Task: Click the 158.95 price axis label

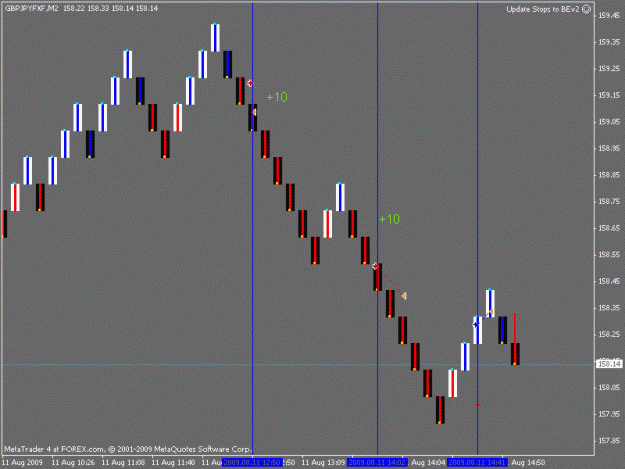Action: (609, 148)
